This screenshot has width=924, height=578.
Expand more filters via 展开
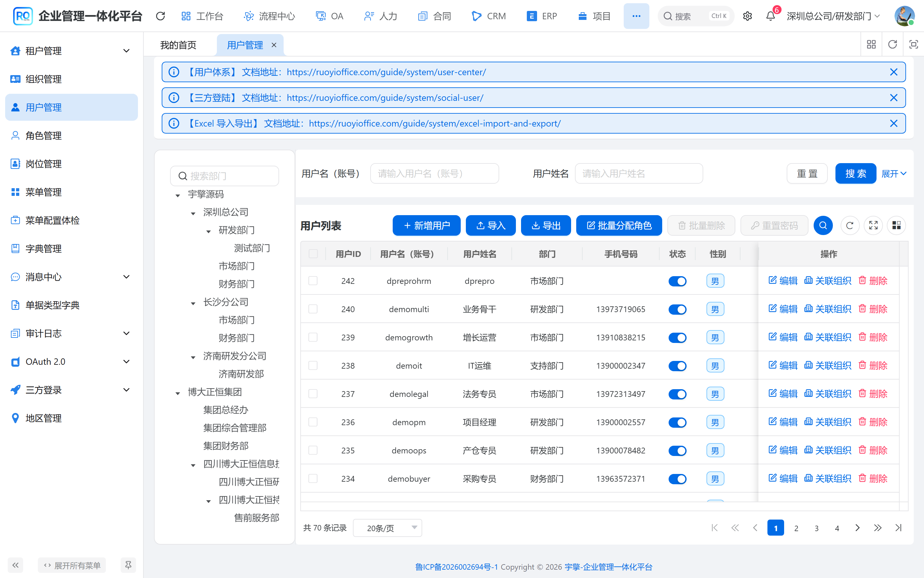[894, 174]
